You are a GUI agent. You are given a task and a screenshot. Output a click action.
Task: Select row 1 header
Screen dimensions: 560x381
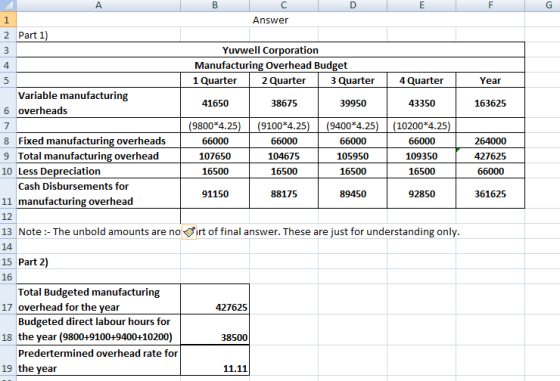tap(8, 20)
